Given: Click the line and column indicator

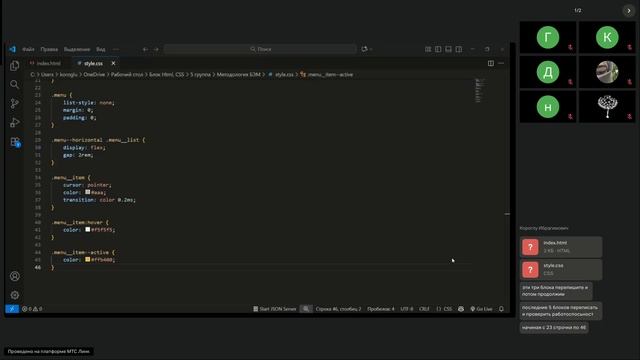Looking at the screenshot, I should [338, 309].
